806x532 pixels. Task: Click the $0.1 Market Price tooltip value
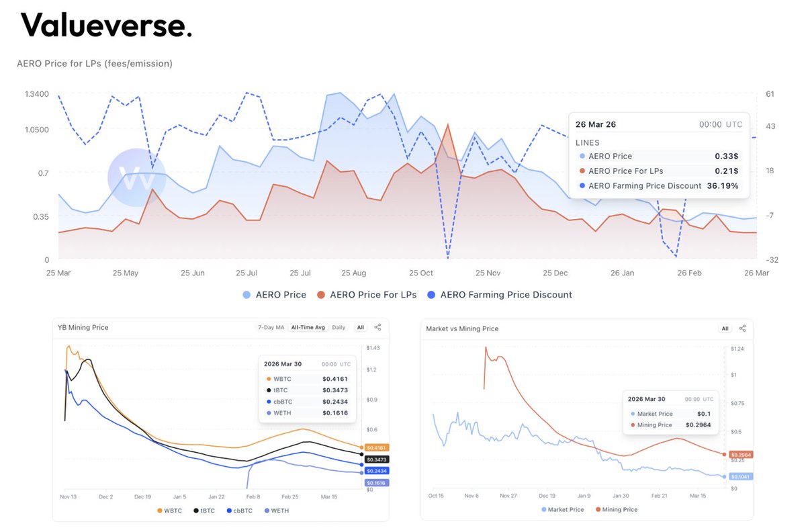coord(705,414)
